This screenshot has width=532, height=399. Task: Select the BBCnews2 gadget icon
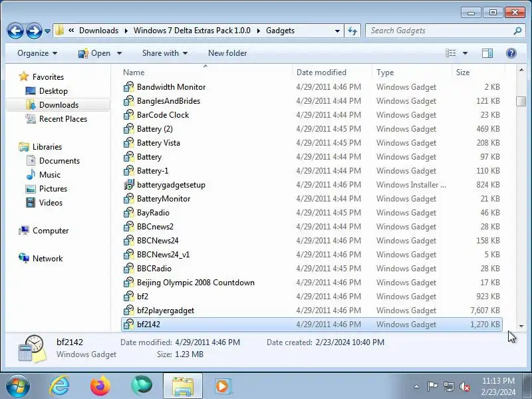128,226
